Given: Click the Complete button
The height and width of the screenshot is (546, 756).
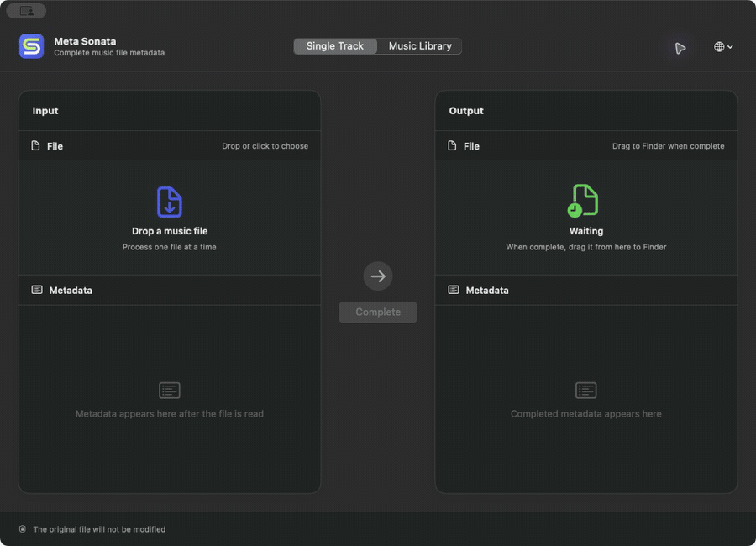Looking at the screenshot, I should click(378, 312).
